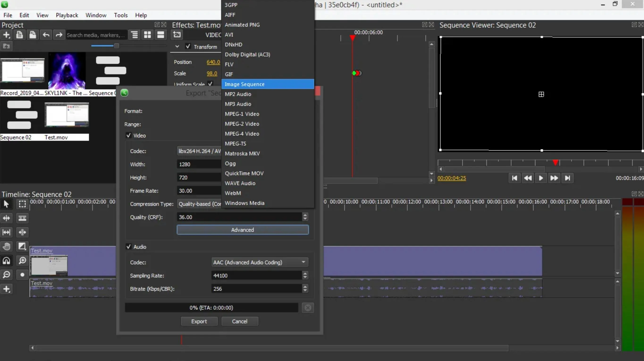
Task: Toggle the Transform effect checkbox
Action: [188, 46]
